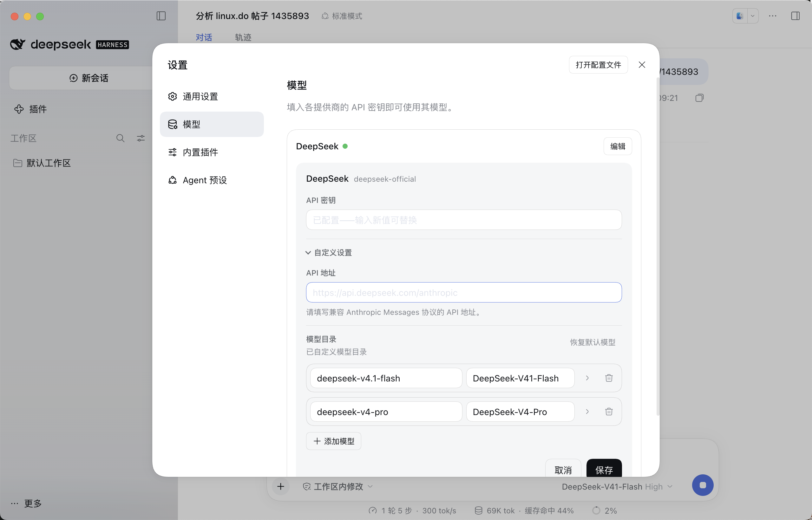Edit the DeepSeek-V41-Flash display name field

[520, 378]
